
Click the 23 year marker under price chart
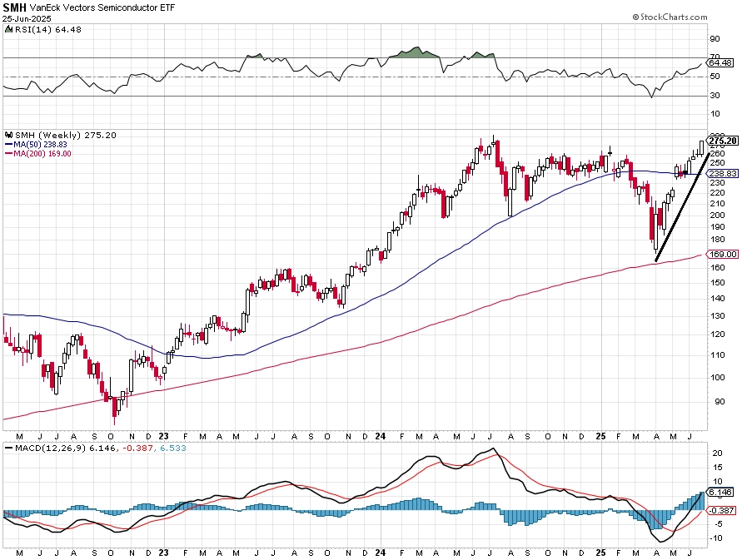(x=164, y=436)
